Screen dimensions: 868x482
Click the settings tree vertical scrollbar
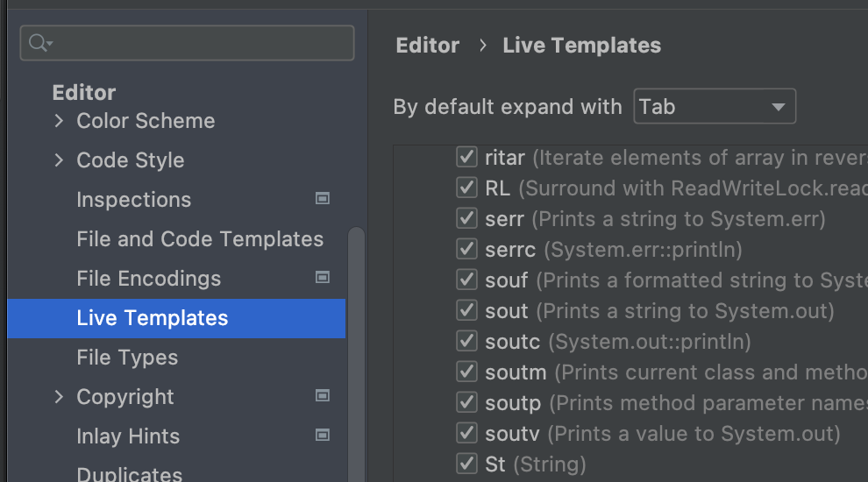[x=356, y=351]
